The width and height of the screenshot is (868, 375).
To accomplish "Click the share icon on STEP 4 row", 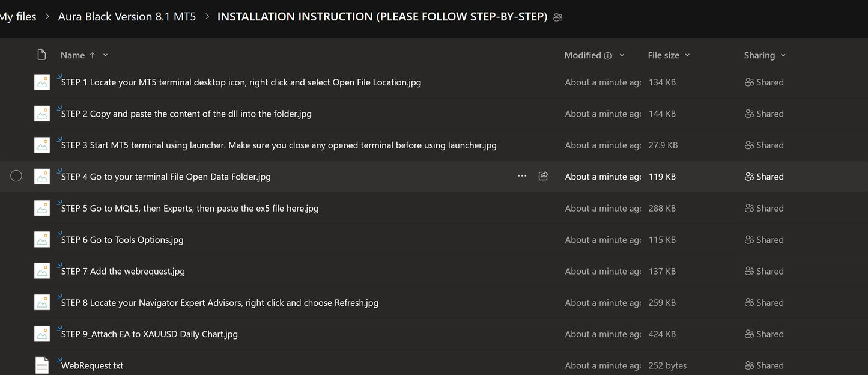I will tap(544, 176).
